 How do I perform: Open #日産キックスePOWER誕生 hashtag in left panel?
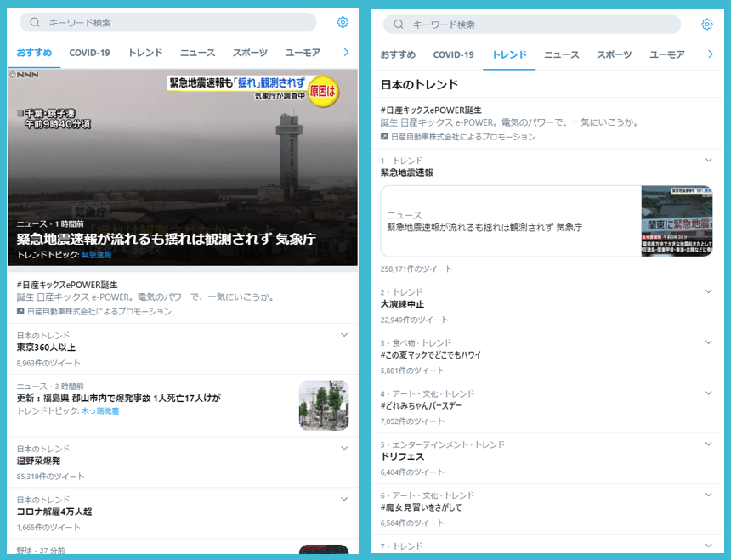coord(67,285)
